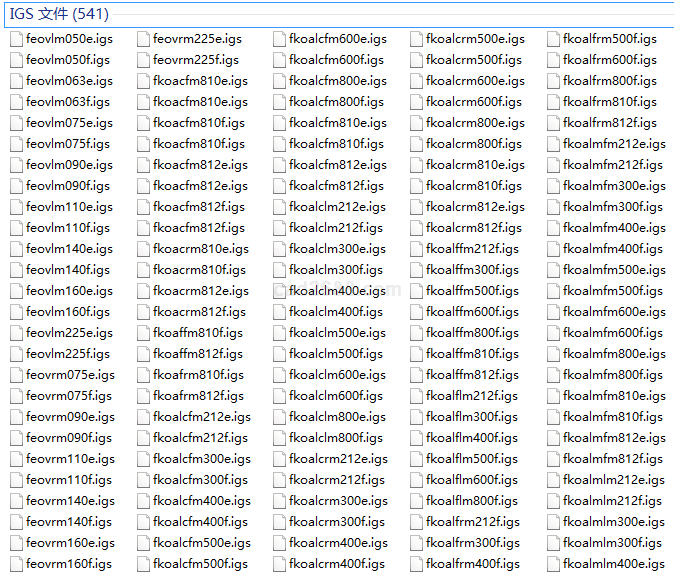
Task: Select file name fkoalfrm400f.igs
Action: pos(473,564)
